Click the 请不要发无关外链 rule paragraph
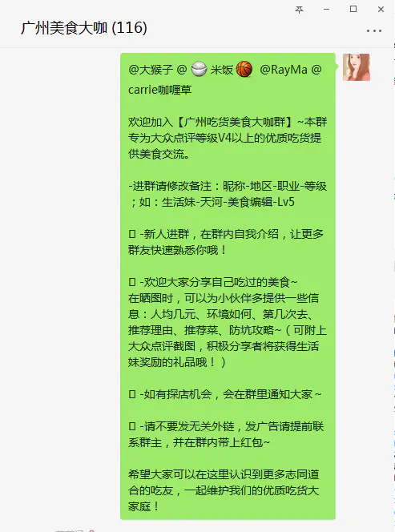The image size is (395, 532). click(x=227, y=434)
